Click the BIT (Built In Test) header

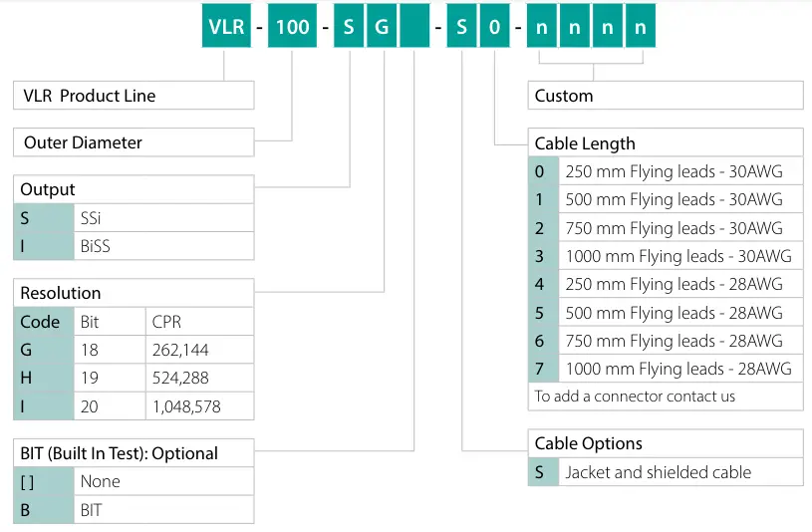coord(134,453)
